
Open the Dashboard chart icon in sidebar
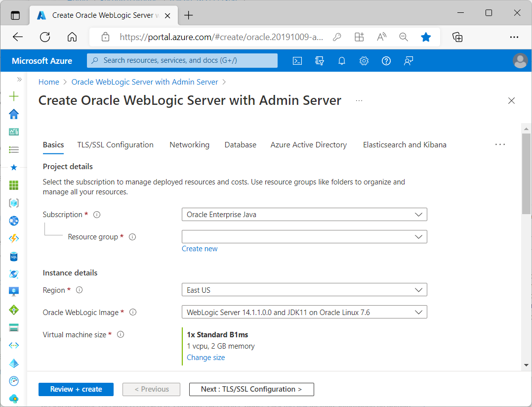(13, 132)
